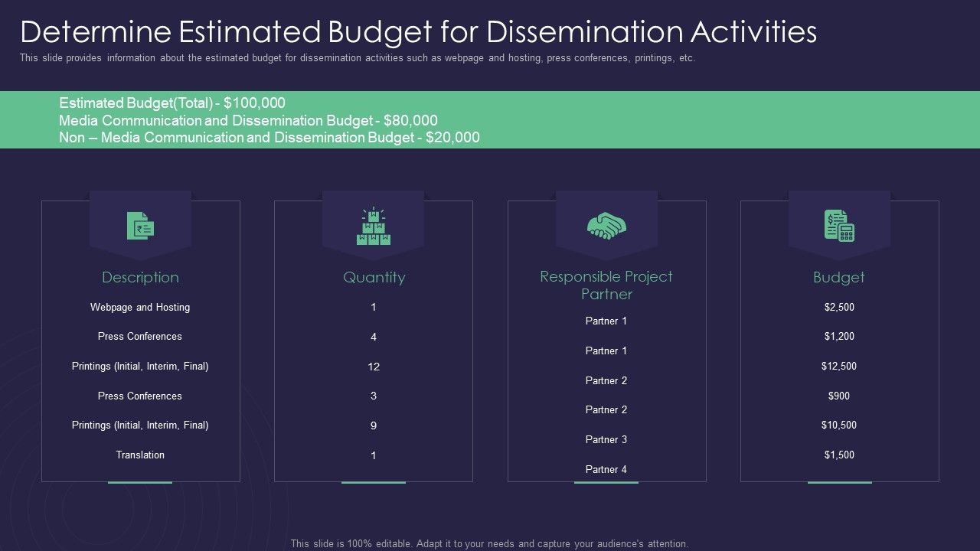The image size is (980, 551).
Task: Click the "Budget" column heading
Action: pos(839,277)
